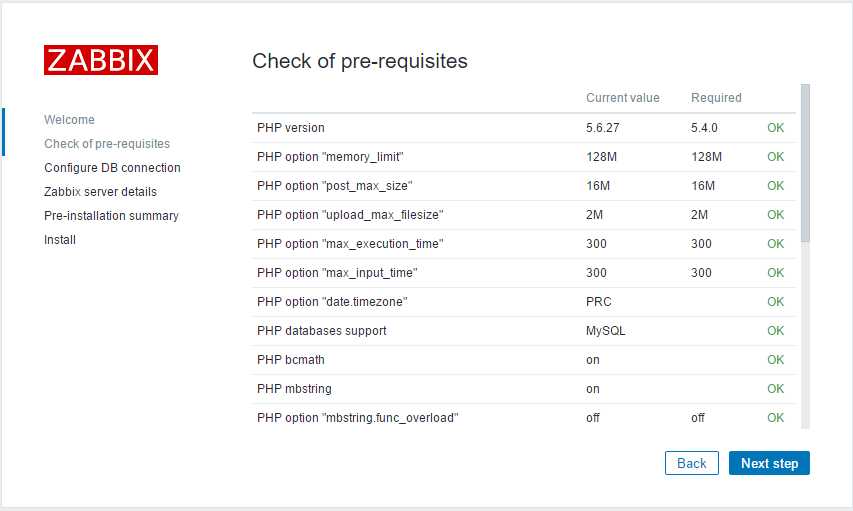Click the ZABBIX logo
This screenshot has height=511, width=853.
[101, 60]
